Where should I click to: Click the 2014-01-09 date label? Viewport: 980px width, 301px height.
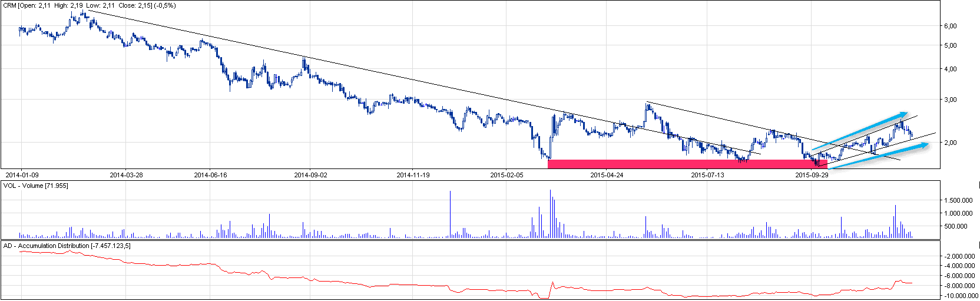[22, 175]
